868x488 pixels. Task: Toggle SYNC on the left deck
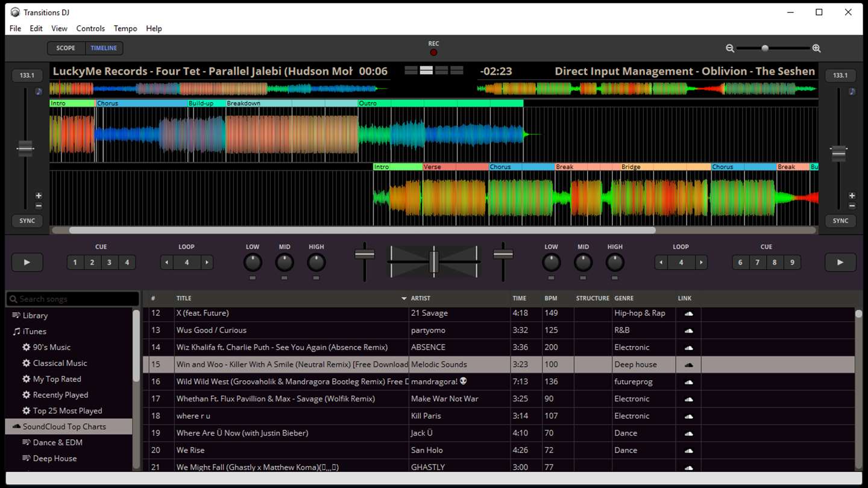coord(27,221)
